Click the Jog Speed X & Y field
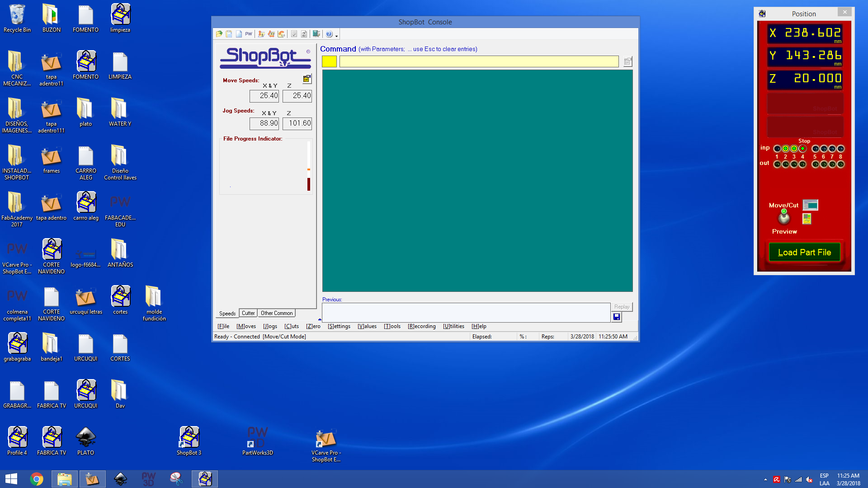The image size is (868, 488). (264, 123)
